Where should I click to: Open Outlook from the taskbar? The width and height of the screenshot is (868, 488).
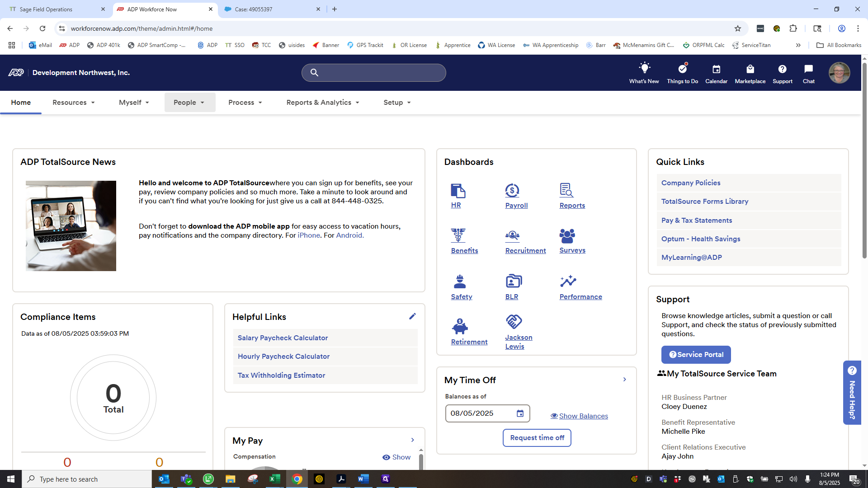click(164, 479)
